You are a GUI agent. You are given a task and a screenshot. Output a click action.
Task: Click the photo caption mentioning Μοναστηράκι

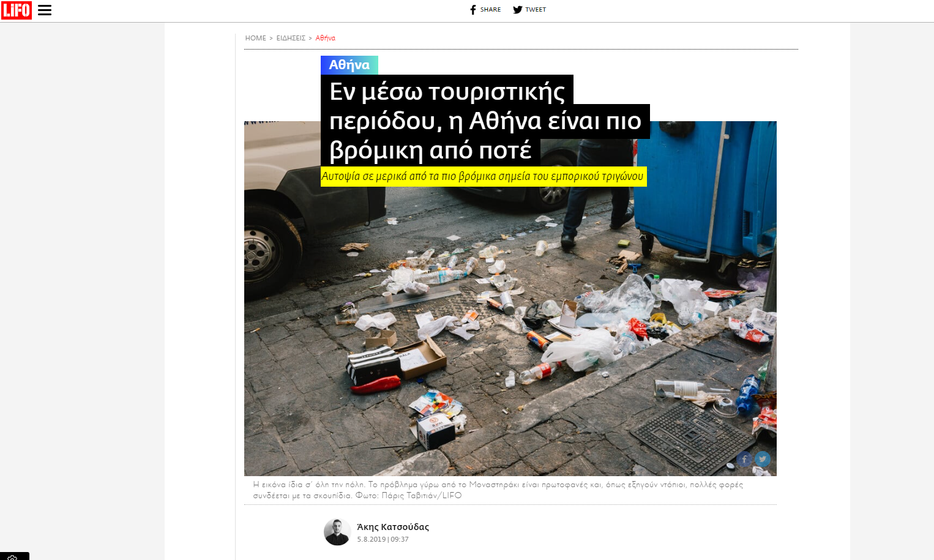click(498, 490)
